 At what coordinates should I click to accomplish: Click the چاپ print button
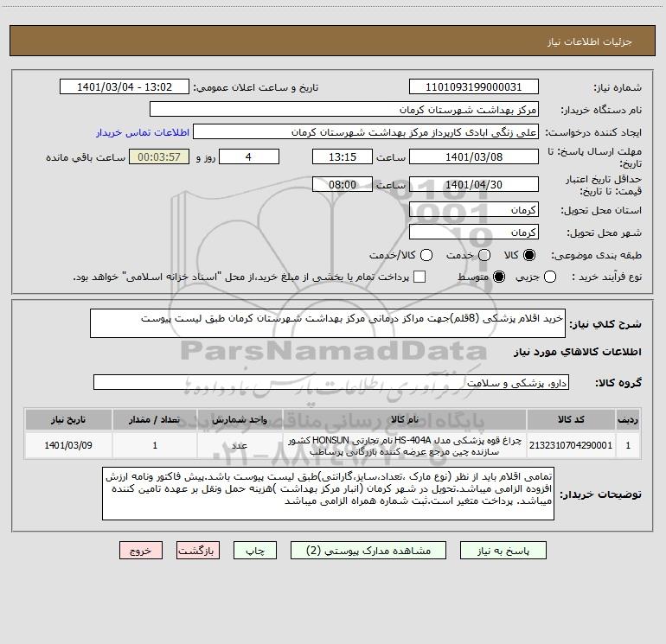(255, 551)
